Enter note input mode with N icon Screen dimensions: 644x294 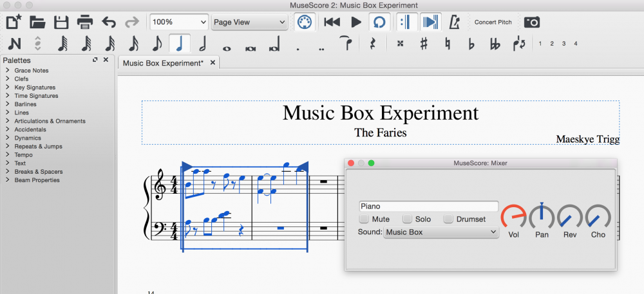pos(14,44)
